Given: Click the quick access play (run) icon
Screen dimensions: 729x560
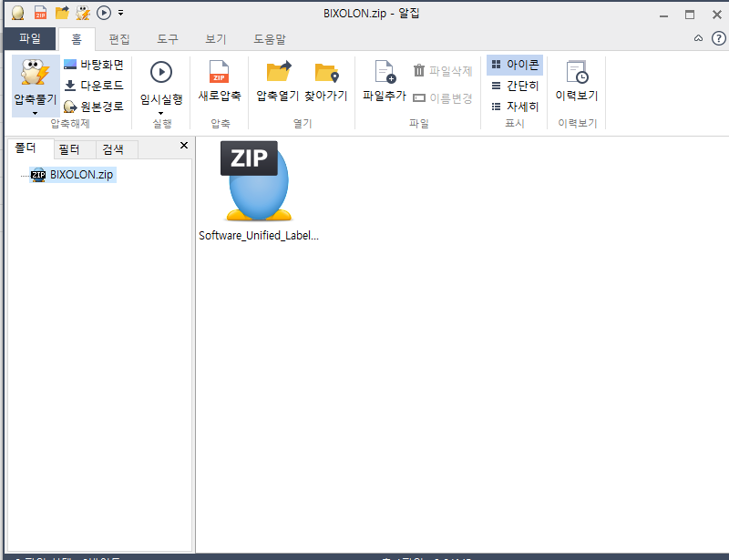Looking at the screenshot, I should click(x=104, y=13).
